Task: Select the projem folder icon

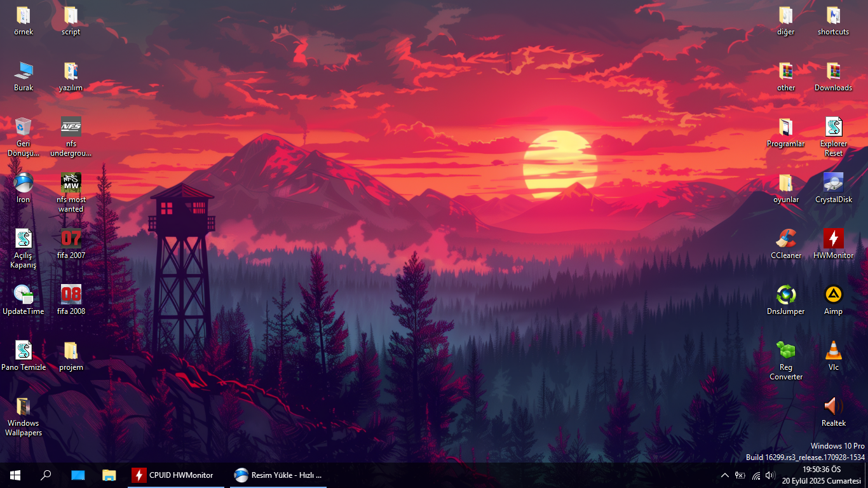Action: tap(71, 351)
